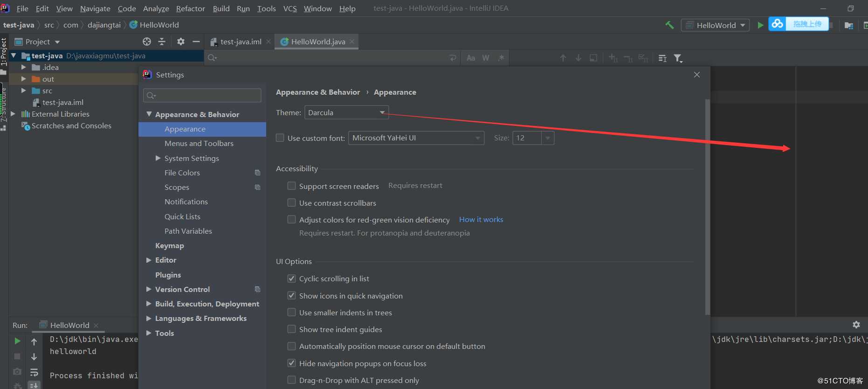Screen dimensions: 868x389
Task: Open the Project Structure toolbar icon
Action: click(x=849, y=25)
